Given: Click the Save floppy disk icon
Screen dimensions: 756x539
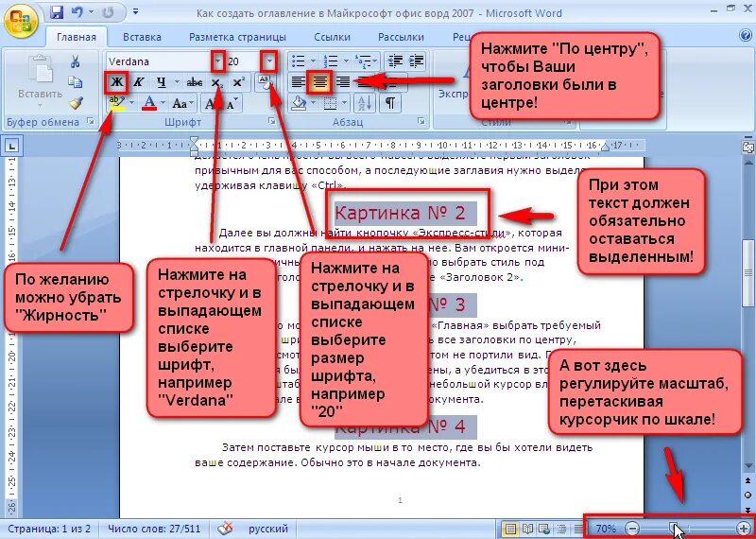Looking at the screenshot, I should point(58,13).
